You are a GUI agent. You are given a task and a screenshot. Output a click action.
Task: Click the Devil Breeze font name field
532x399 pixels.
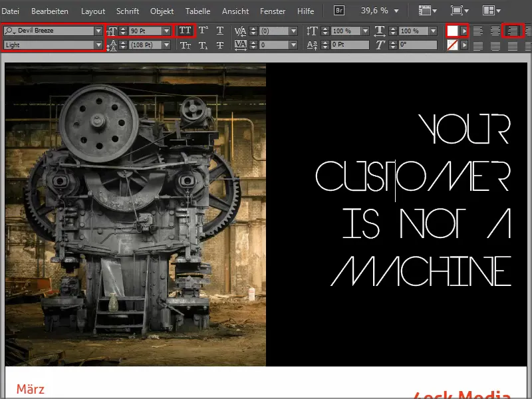tap(49, 31)
